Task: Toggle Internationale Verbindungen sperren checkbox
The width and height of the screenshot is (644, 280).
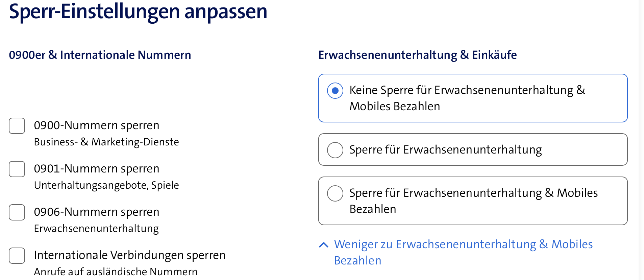Action: (17, 256)
